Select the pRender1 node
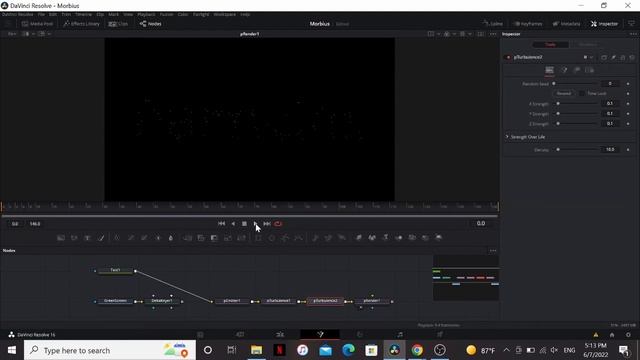The width and height of the screenshot is (640, 360). (x=371, y=301)
